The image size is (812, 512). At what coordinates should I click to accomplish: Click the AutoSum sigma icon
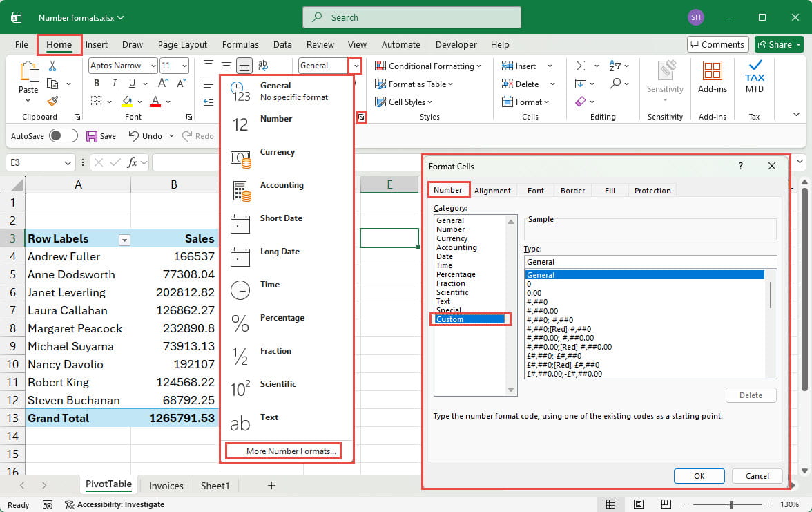coord(581,66)
